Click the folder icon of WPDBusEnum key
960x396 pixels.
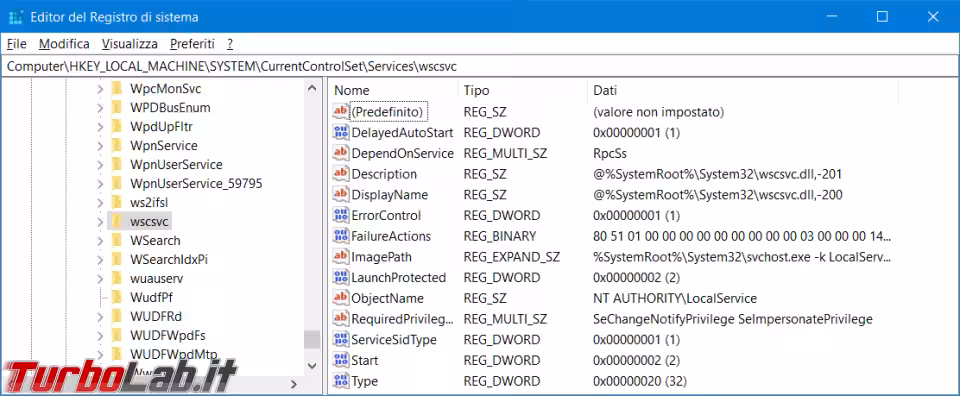[118, 108]
